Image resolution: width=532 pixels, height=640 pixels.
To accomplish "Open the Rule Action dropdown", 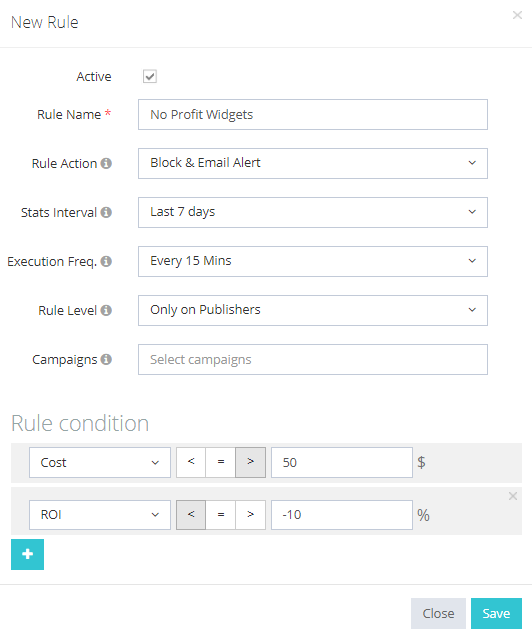I will 313,163.
